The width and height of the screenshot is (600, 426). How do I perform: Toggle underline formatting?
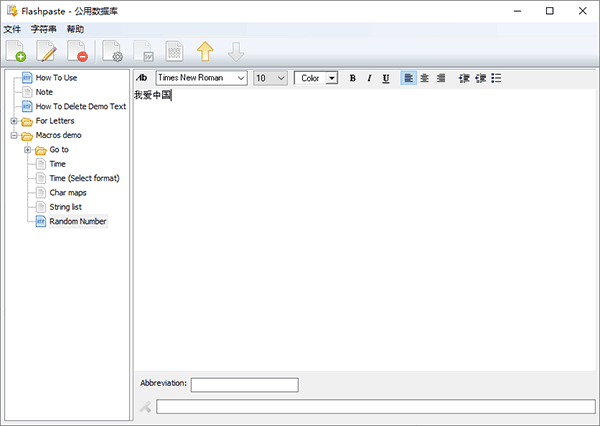[386, 78]
